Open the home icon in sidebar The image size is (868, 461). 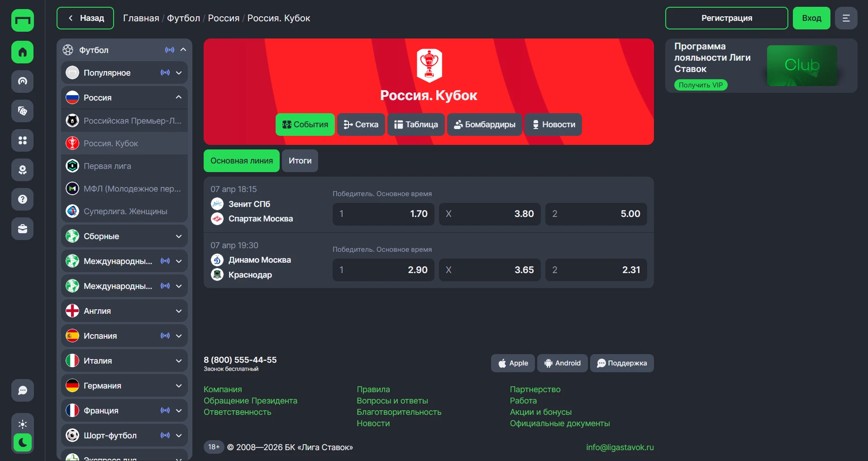point(23,52)
